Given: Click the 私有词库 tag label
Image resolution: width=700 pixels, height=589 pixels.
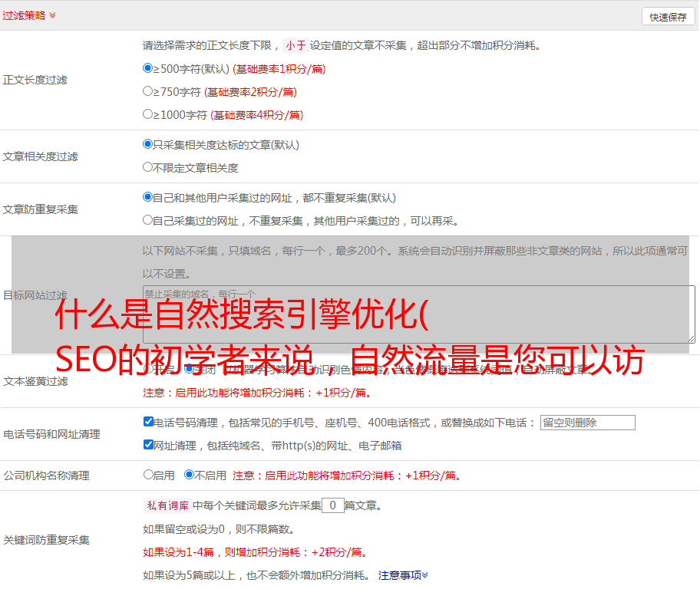Looking at the screenshot, I should pos(166,505).
